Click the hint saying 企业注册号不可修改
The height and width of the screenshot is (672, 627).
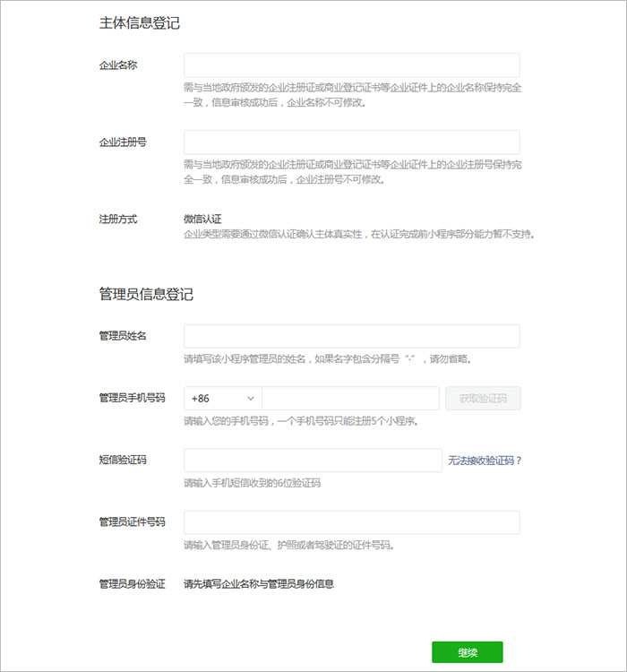pos(353,172)
